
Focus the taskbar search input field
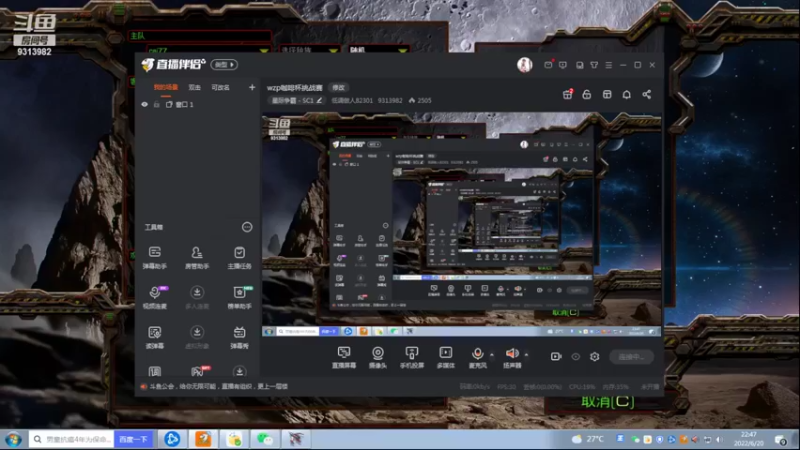pyautogui.click(x=71, y=439)
